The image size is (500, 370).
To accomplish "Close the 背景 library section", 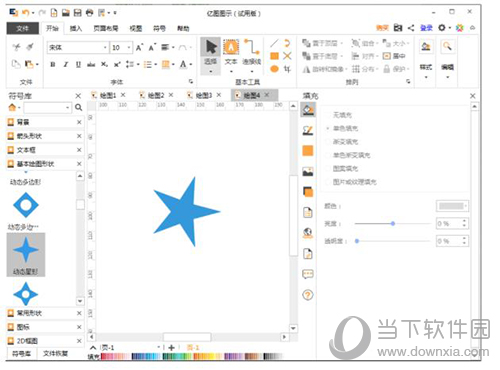I will click(79, 122).
